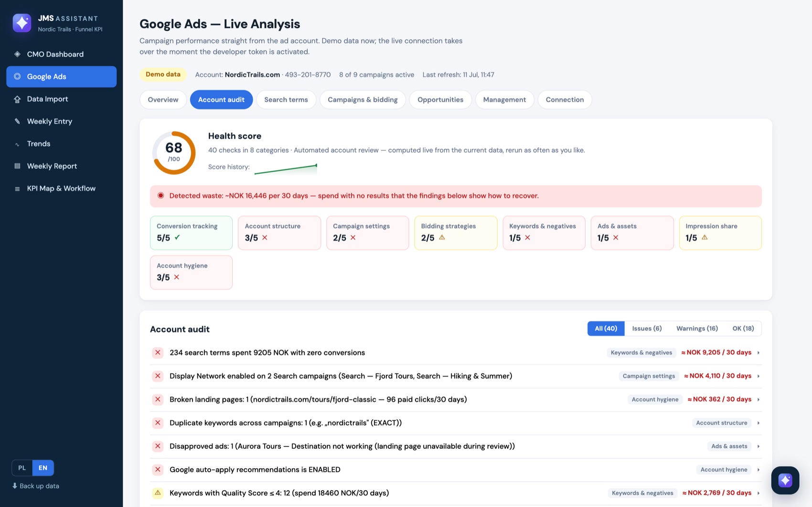812x507 pixels.
Task: Click the warning triangle in Bidding strategies card
Action: click(442, 237)
